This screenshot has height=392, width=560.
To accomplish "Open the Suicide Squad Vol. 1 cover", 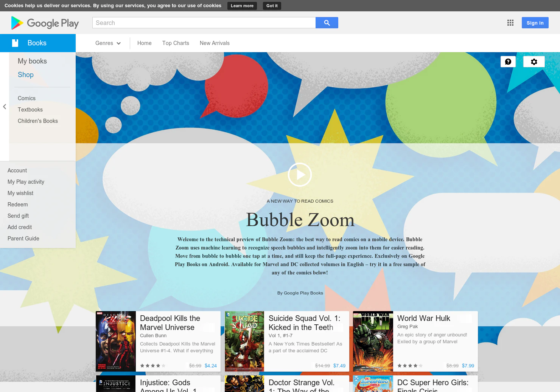I will (x=244, y=341).
